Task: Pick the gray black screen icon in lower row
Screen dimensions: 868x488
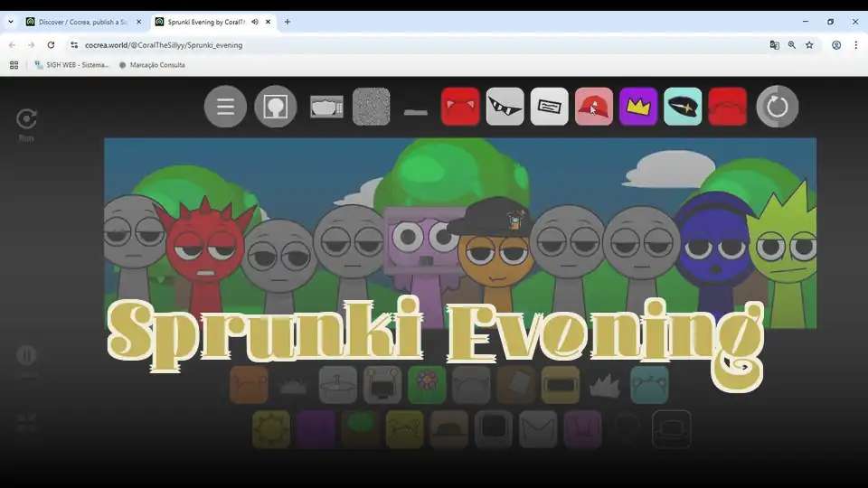Action: tap(494, 428)
